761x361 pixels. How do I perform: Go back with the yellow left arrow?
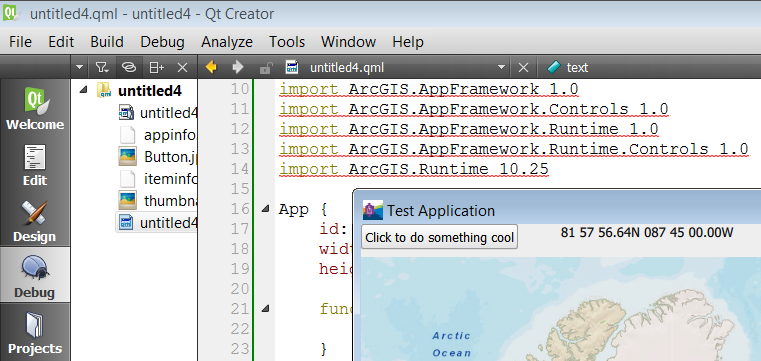[211, 67]
